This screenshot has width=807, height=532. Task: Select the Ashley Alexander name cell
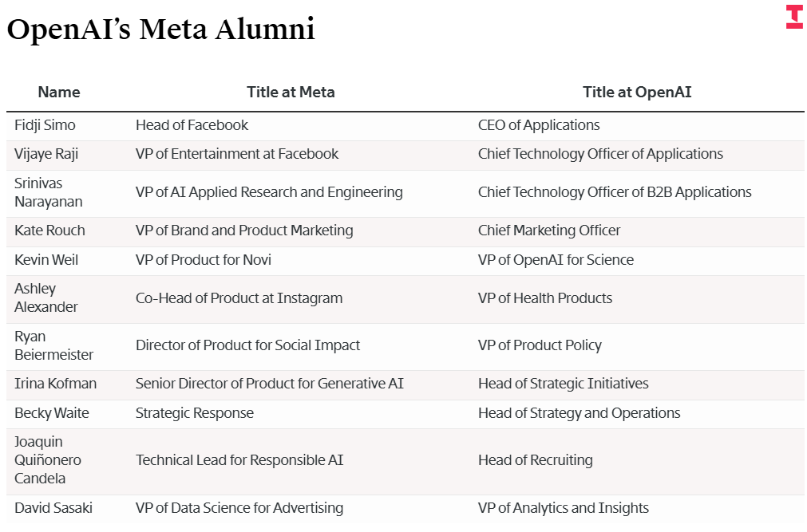pos(46,298)
